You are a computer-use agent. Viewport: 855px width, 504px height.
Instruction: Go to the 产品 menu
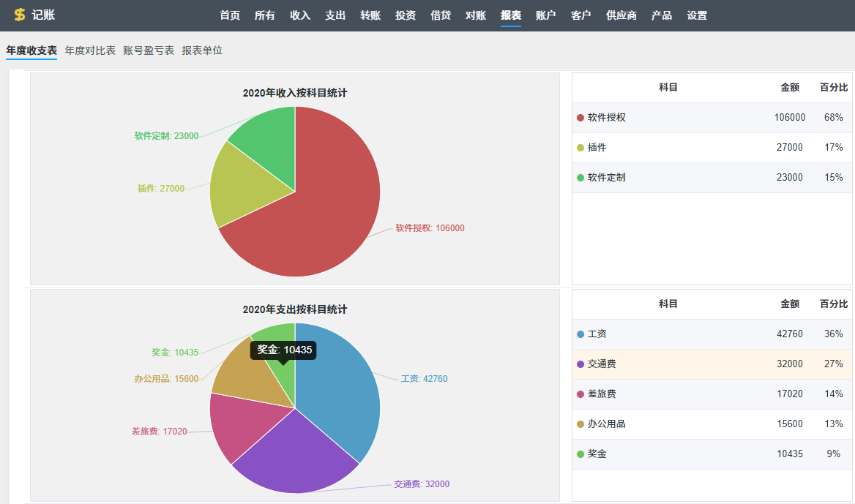[x=662, y=15]
